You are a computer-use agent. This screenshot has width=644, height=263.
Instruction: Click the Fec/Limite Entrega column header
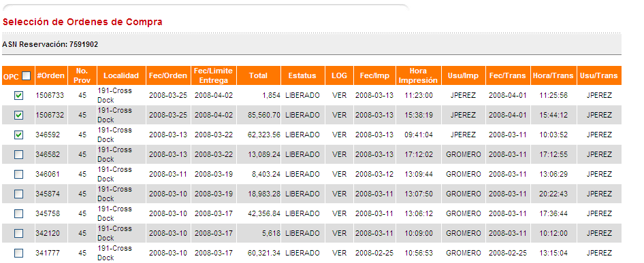pyautogui.click(x=214, y=75)
